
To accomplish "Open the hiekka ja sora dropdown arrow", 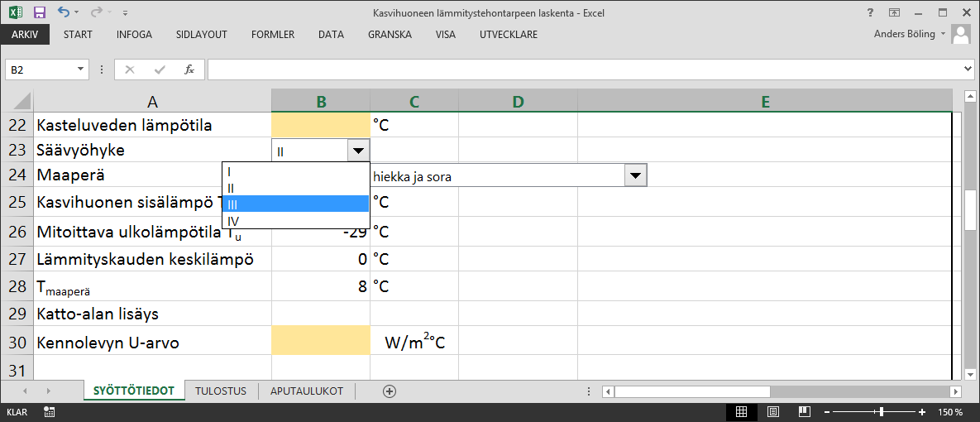I will pos(636,176).
